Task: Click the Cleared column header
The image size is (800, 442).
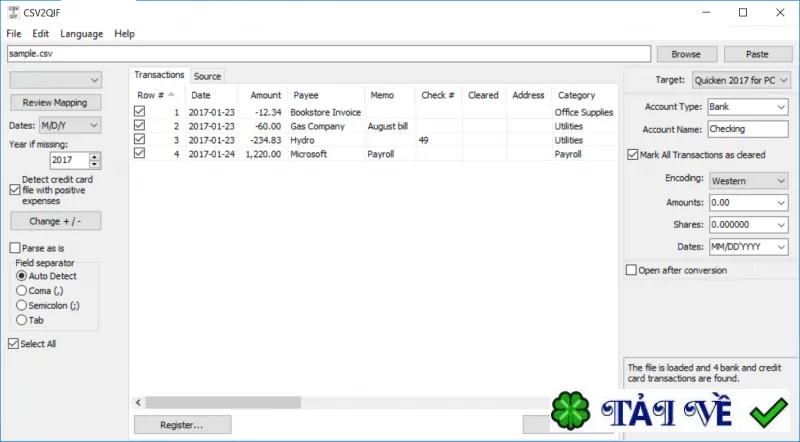Action: (483, 95)
